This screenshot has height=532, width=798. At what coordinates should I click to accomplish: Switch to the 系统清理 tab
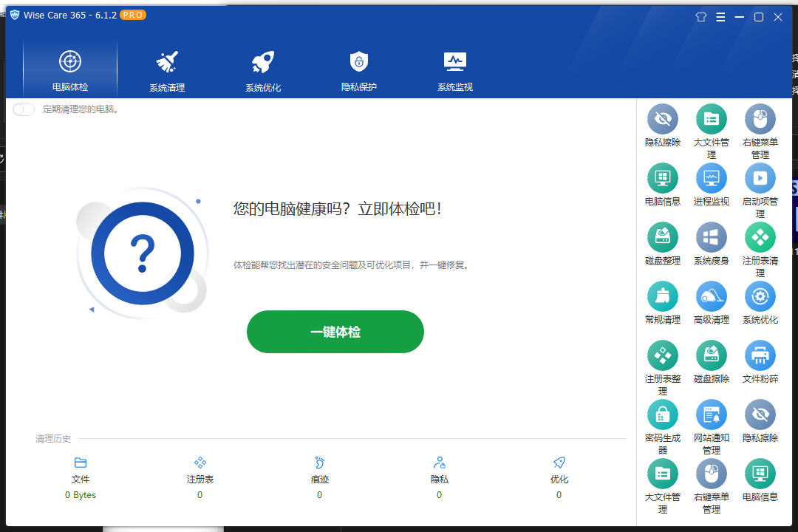click(x=166, y=69)
